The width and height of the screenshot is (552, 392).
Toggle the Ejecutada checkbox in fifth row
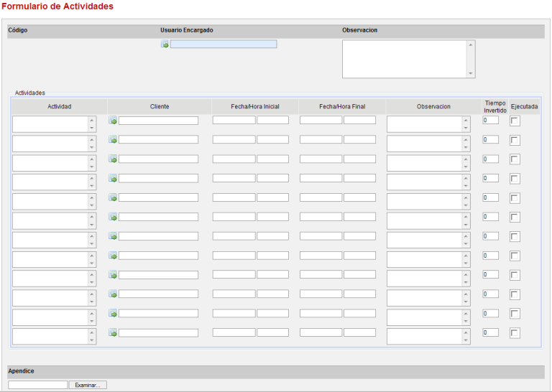click(x=515, y=198)
